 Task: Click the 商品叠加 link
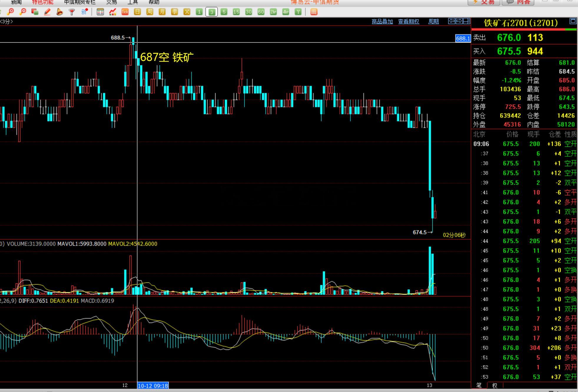coord(382,21)
